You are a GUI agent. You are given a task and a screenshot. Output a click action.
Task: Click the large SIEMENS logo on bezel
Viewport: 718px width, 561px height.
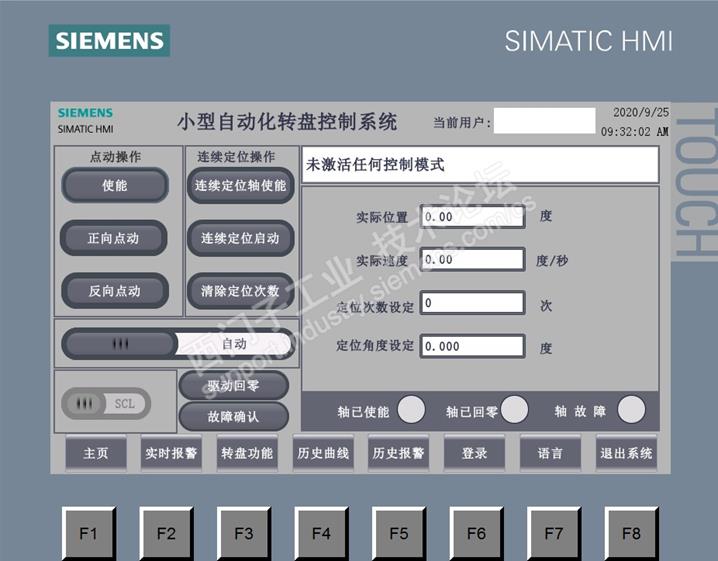pyautogui.click(x=109, y=40)
